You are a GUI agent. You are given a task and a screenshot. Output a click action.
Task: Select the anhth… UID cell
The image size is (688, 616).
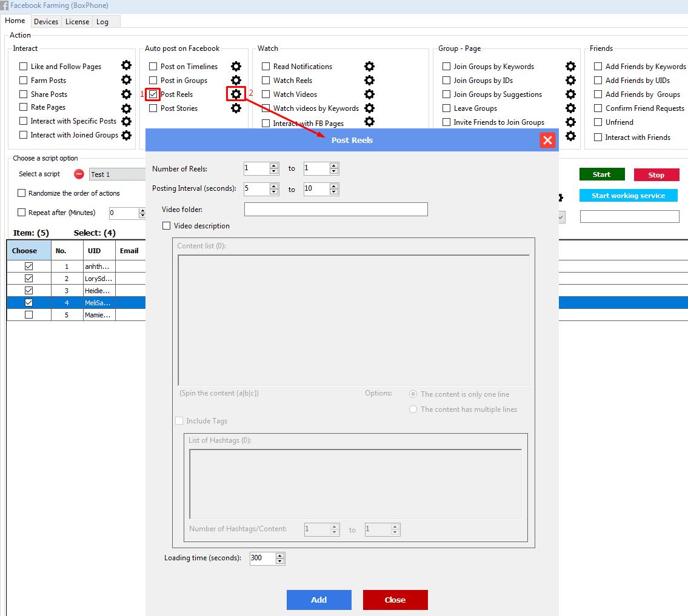coord(99,266)
